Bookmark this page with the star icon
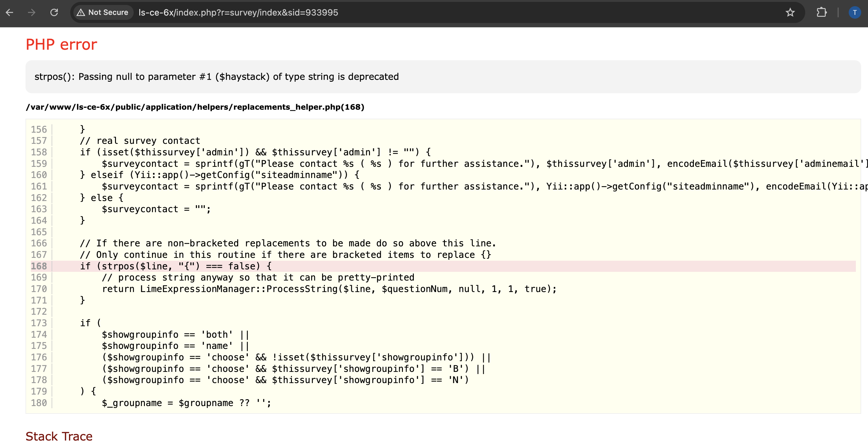The image size is (868, 448). click(x=790, y=12)
